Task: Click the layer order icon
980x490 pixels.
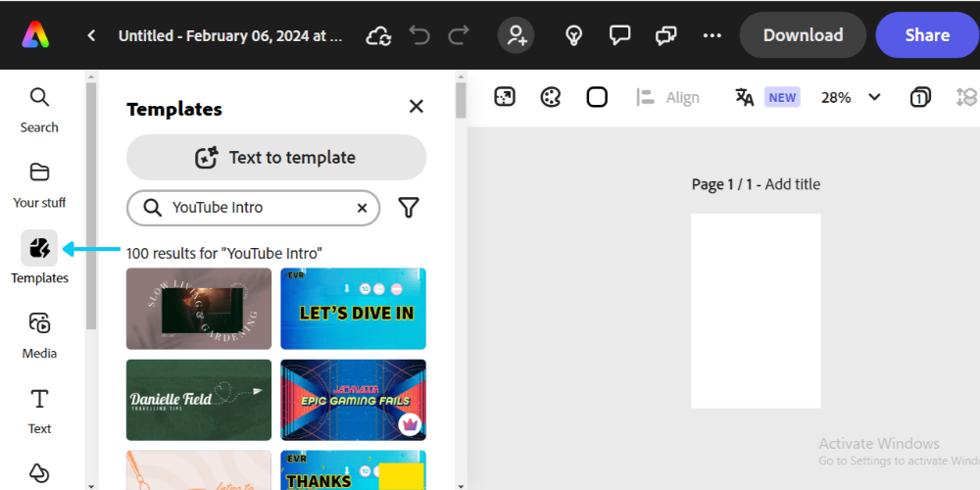Action: coord(967,97)
